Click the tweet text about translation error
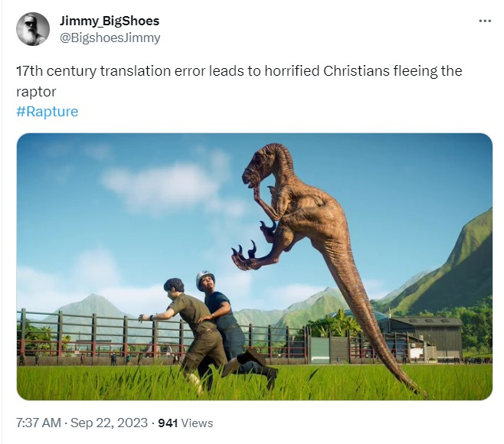Viewport: 504px width, 444px height. (x=239, y=81)
